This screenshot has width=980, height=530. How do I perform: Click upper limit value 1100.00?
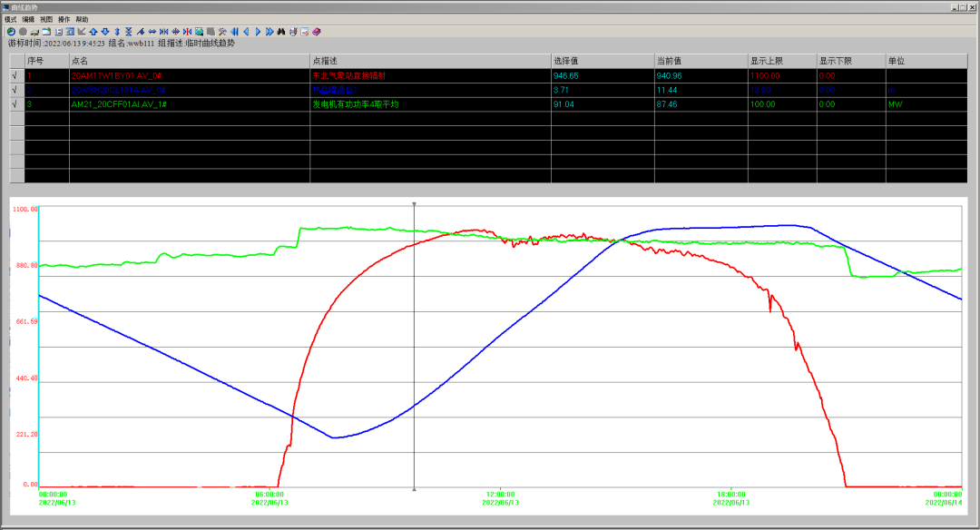[x=765, y=75]
